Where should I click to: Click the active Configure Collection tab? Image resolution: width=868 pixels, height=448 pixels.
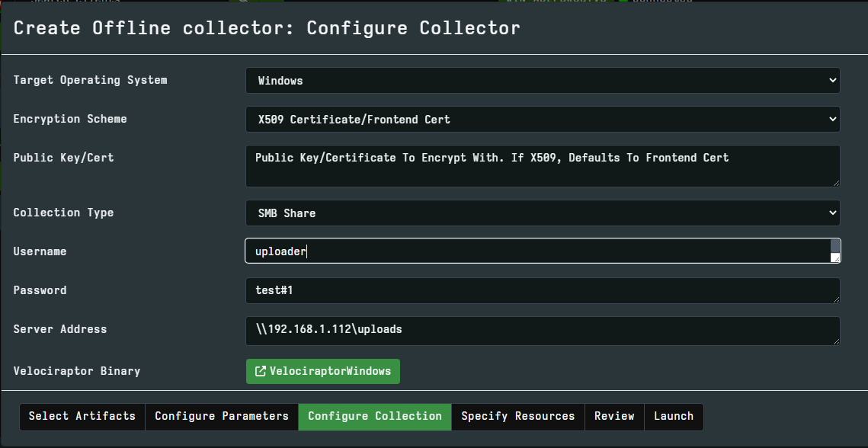pyautogui.click(x=374, y=417)
